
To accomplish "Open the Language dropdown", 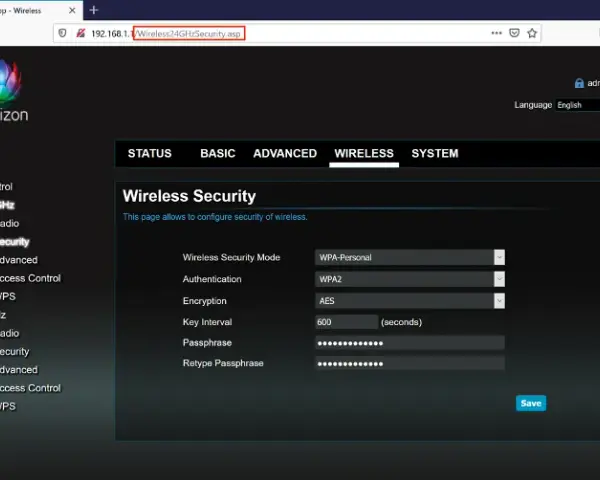I will click(x=578, y=105).
